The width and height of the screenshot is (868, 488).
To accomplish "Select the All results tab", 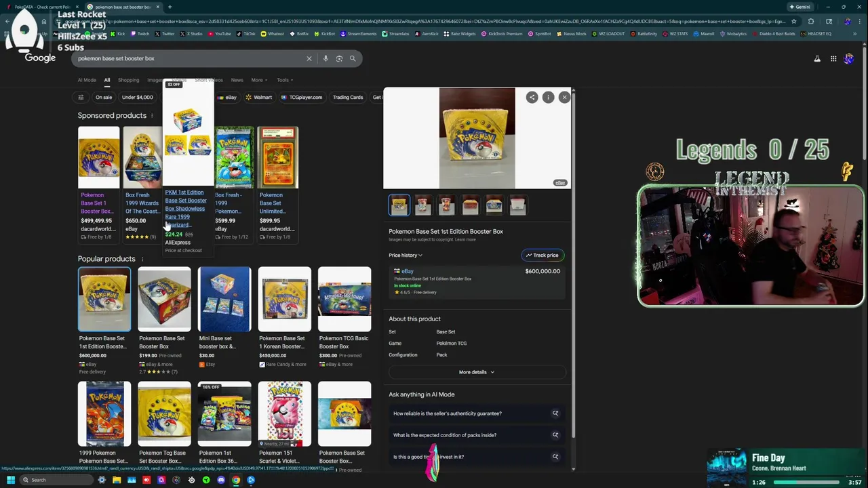I will pos(106,80).
